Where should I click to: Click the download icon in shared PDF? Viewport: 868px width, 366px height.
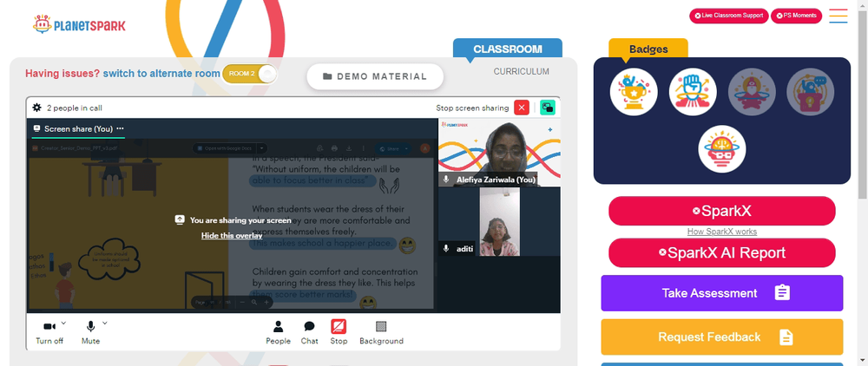coord(349,148)
